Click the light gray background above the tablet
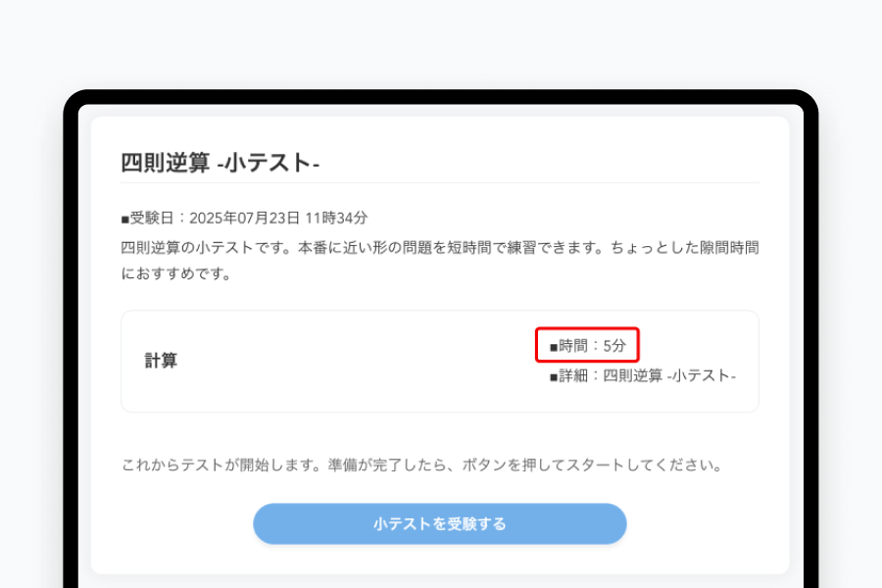The width and height of the screenshot is (882, 588). pos(440,44)
